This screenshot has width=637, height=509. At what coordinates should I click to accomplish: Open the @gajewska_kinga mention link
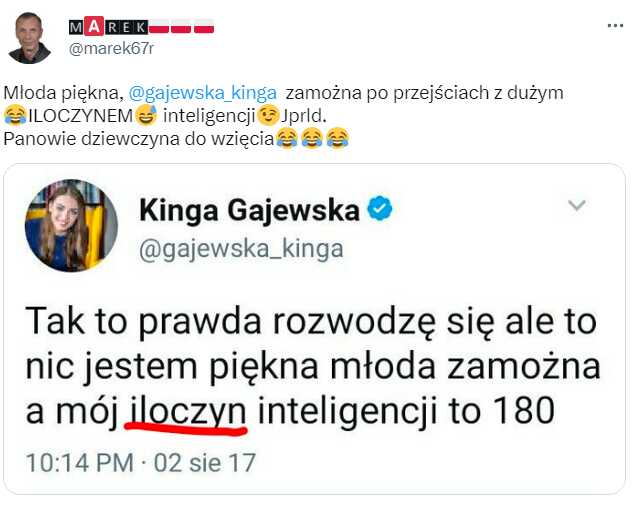pyautogui.click(x=203, y=93)
